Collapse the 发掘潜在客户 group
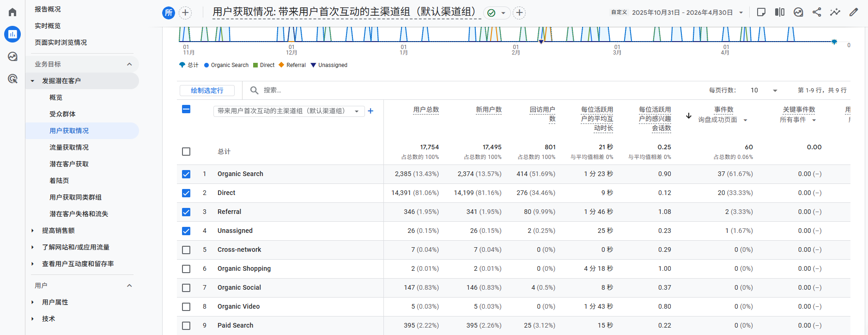Viewport: 868px width, 335px height. click(x=32, y=81)
